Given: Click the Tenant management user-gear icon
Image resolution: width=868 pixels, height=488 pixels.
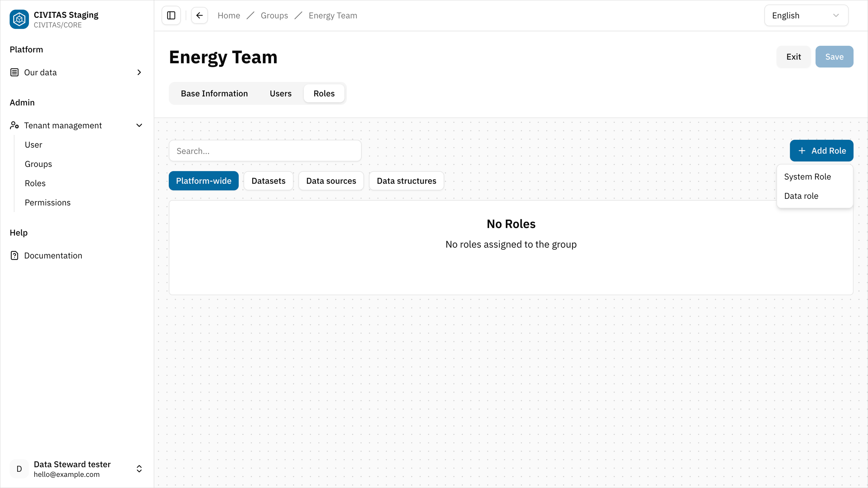Looking at the screenshot, I should pyautogui.click(x=14, y=125).
